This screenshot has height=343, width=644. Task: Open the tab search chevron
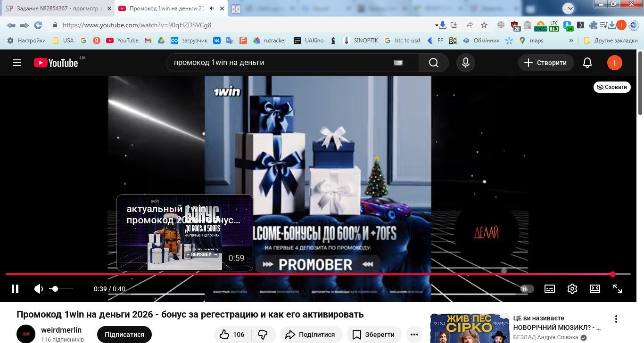(x=569, y=8)
